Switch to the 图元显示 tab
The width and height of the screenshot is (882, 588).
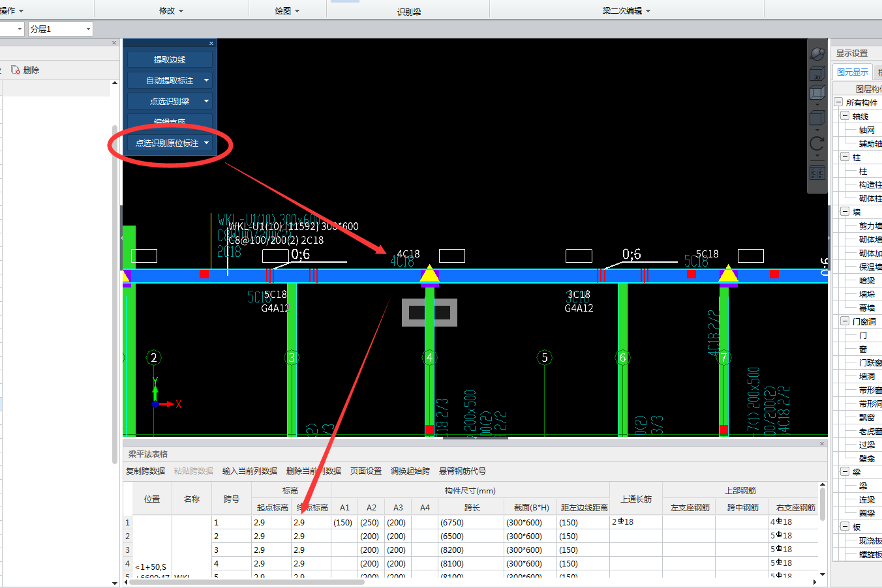[x=853, y=72]
